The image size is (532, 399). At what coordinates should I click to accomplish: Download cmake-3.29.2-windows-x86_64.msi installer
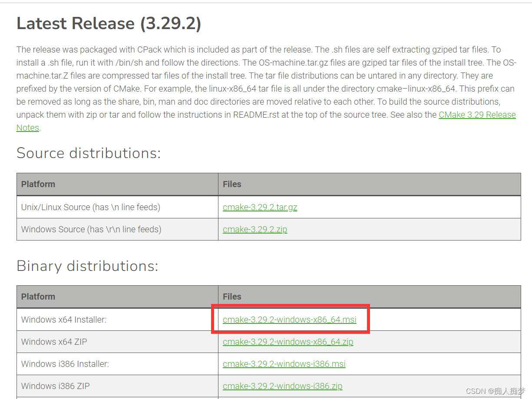tap(289, 320)
